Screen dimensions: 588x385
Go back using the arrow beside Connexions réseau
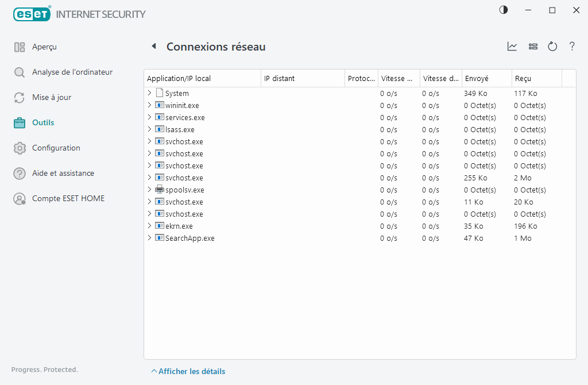coord(153,47)
